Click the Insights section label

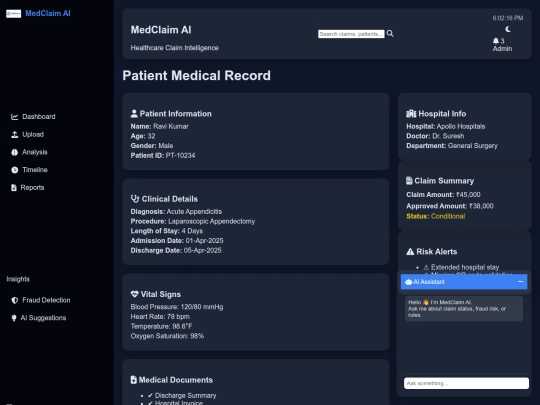pyautogui.click(x=18, y=279)
